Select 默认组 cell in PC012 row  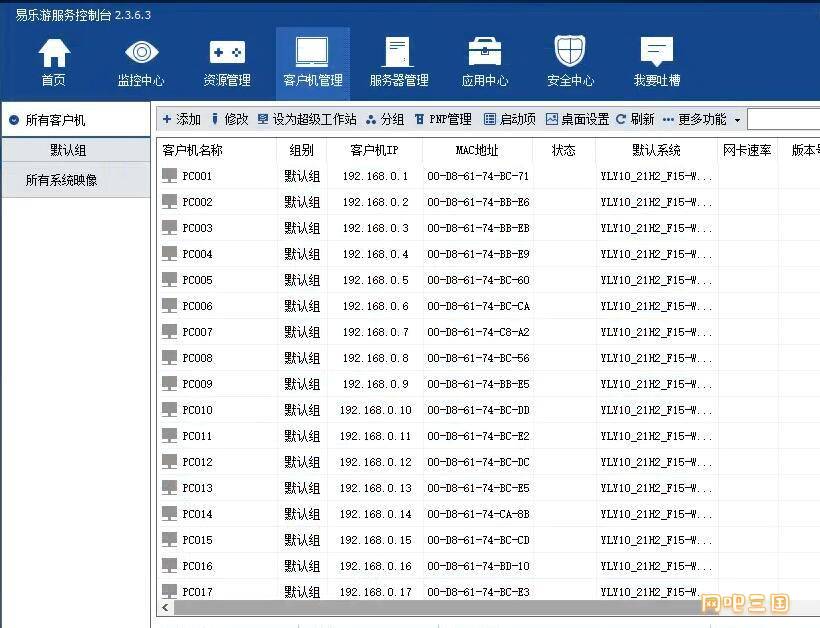click(302, 462)
